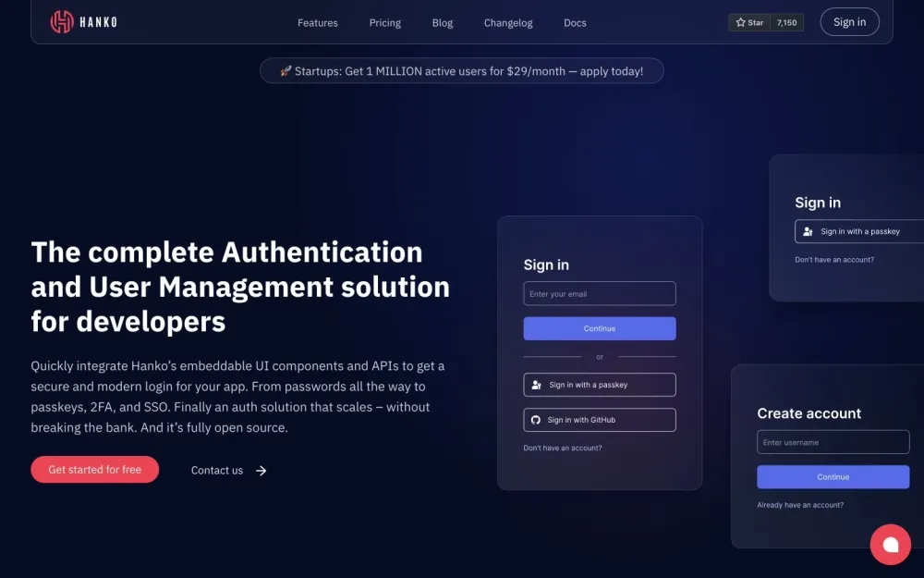The height and width of the screenshot is (578, 924).
Task: Navigate to the Blog
Action: point(442,22)
